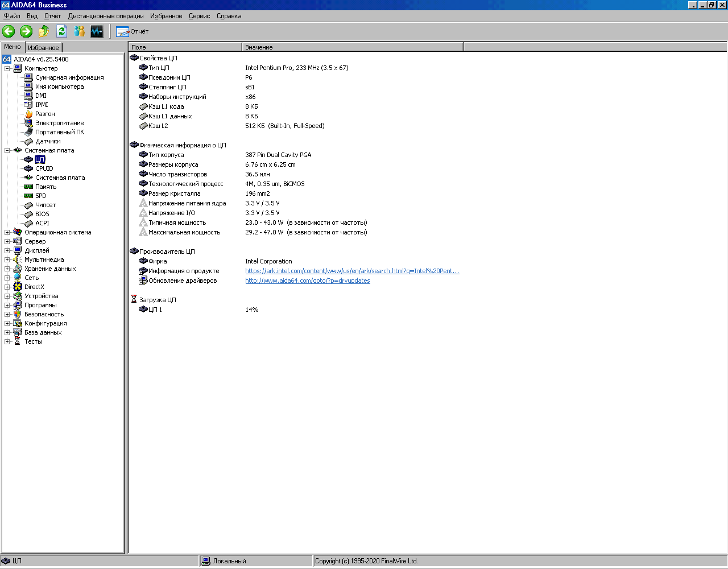Open the BIOS tree node
Screen dimensions: 728x569
click(42, 214)
